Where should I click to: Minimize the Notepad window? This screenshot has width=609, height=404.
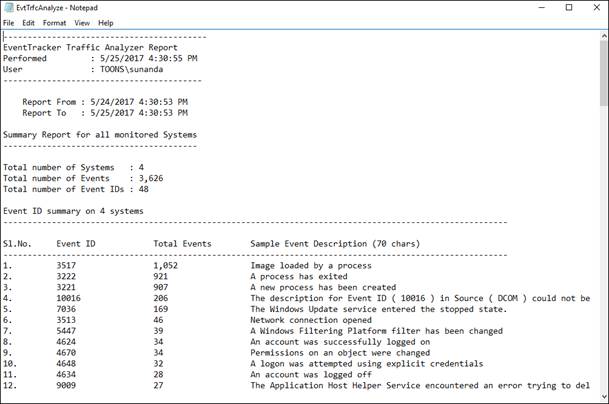coord(542,7)
